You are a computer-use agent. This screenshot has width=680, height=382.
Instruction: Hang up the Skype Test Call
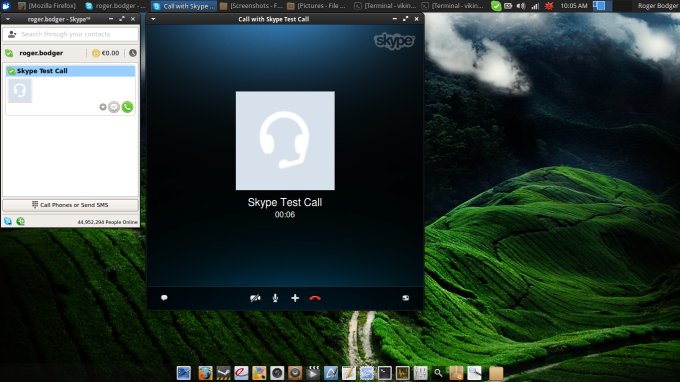[x=315, y=298]
